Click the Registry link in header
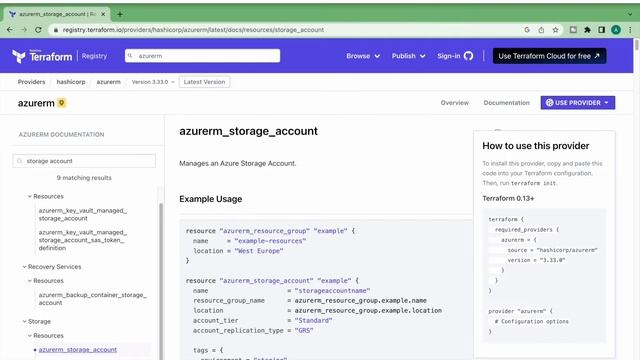640x360 pixels. [94, 56]
